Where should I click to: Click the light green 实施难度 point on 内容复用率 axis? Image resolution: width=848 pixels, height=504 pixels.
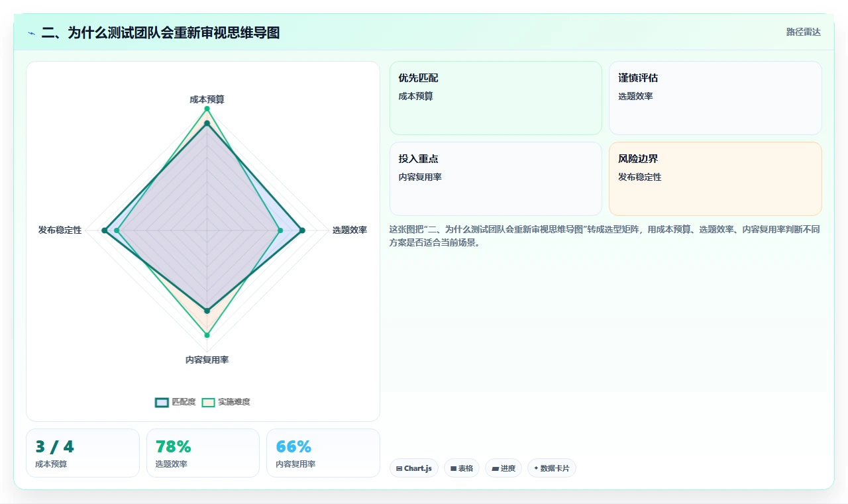(x=207, y=335)
